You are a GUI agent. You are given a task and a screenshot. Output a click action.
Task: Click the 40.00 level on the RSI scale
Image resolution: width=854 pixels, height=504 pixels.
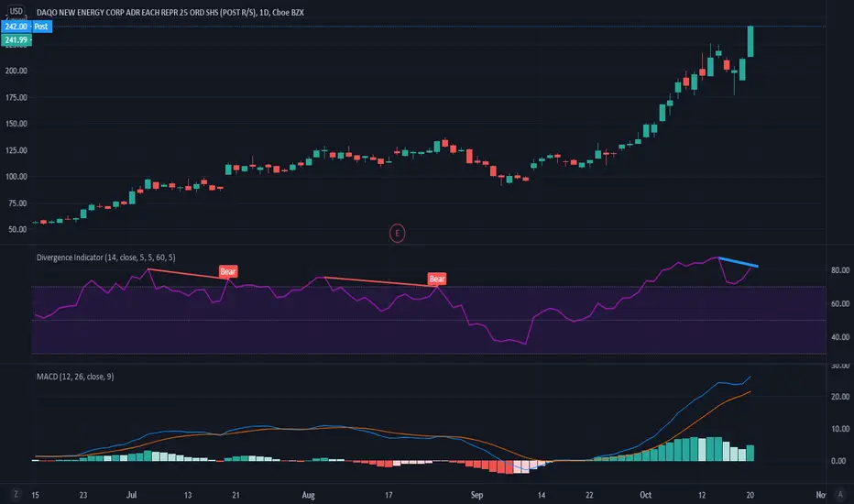pos(840,337)
